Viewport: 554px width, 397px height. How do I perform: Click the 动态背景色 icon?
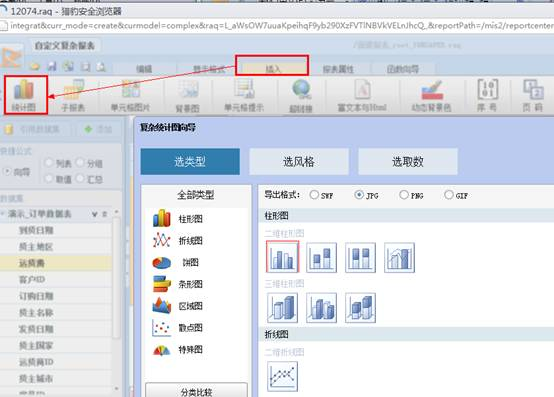[431, 96]
